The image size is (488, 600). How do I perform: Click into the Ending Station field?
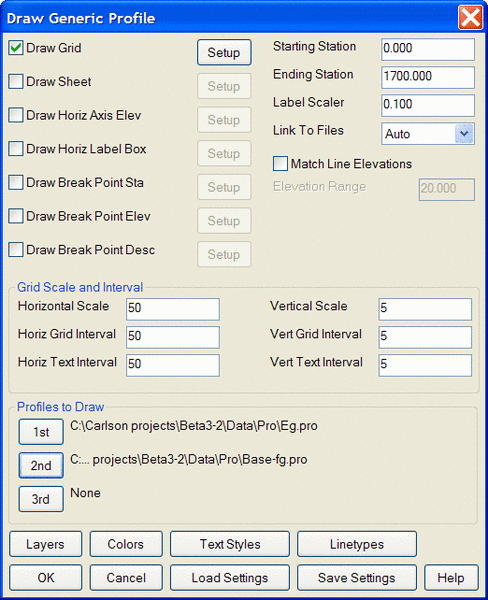point(428,77)
